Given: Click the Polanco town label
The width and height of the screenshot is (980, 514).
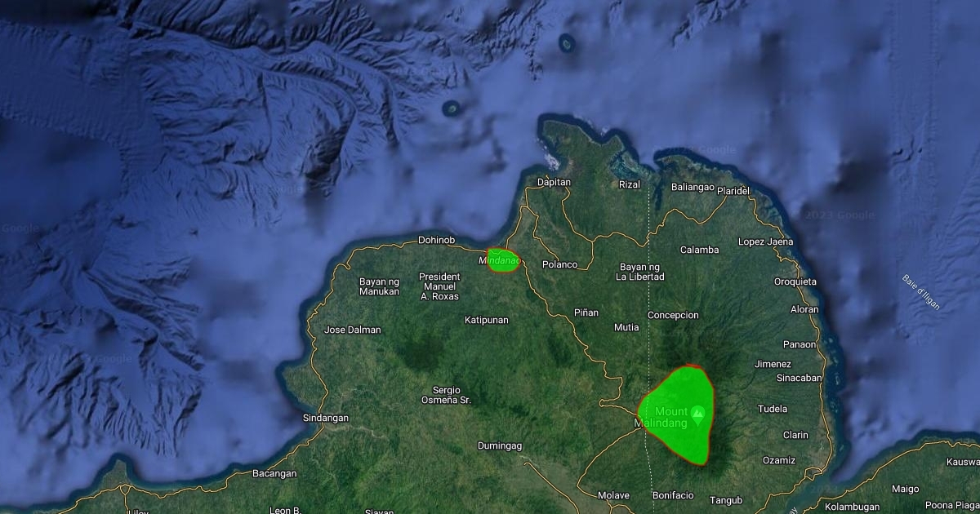Looking at the screenshot, I should pos(560,264).
